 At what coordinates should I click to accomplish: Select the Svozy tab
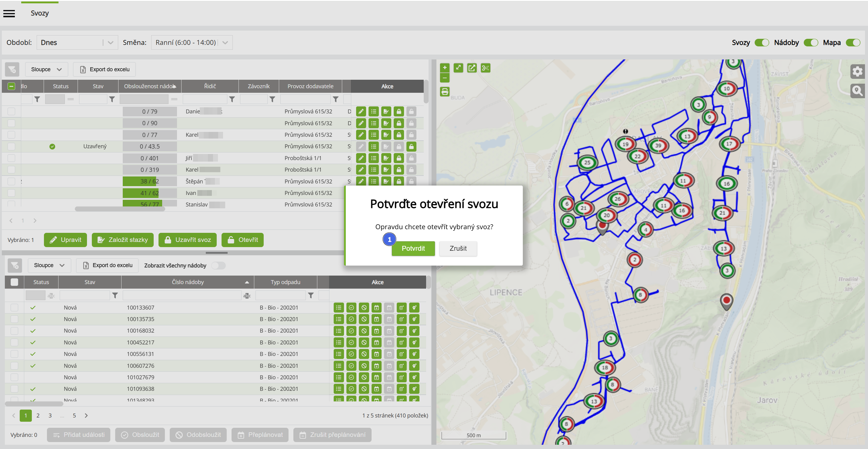[x=40, y=13]
